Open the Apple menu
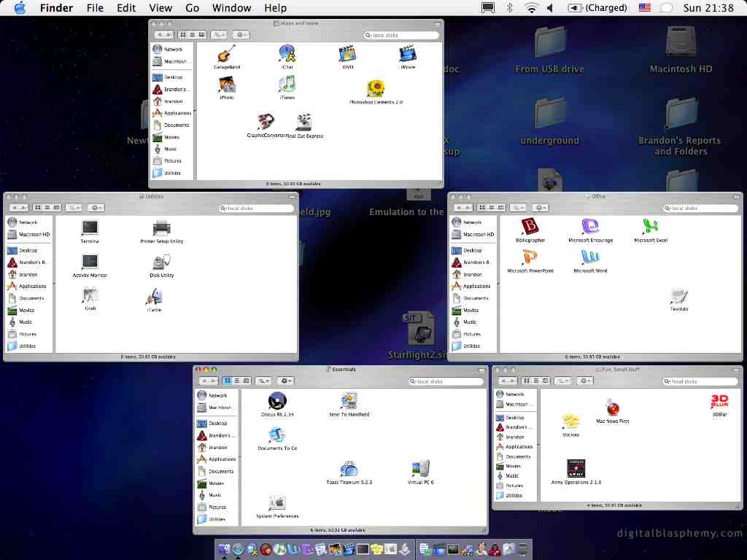Screen dimensions: 747x560 [x=20, y=7]
